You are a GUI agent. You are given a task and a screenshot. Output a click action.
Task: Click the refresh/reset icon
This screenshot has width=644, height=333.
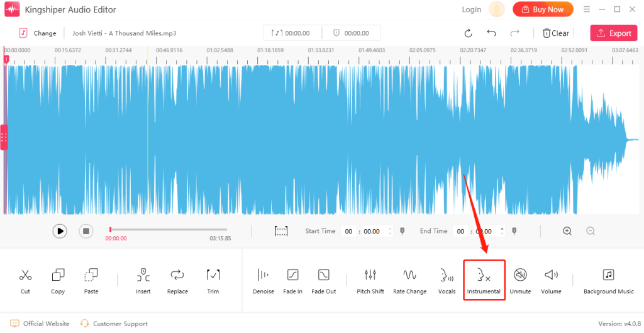tap(468, 33)
